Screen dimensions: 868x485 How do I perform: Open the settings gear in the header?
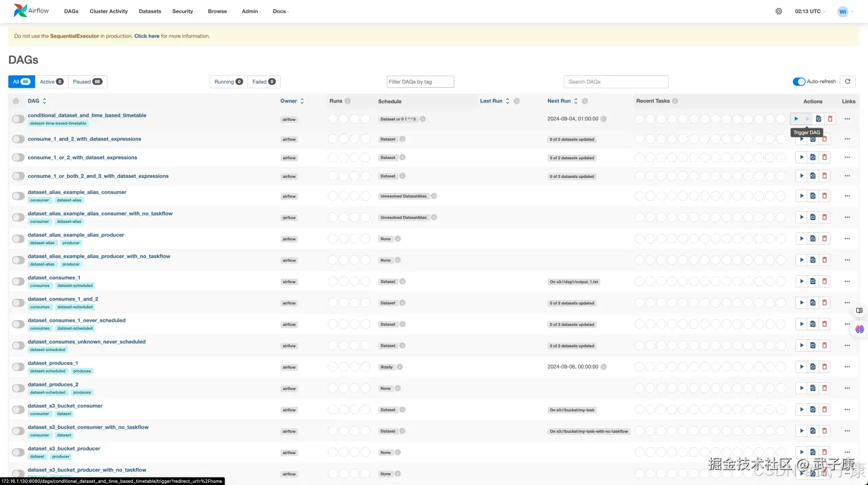pyautogui.click(x=779, y=11)
